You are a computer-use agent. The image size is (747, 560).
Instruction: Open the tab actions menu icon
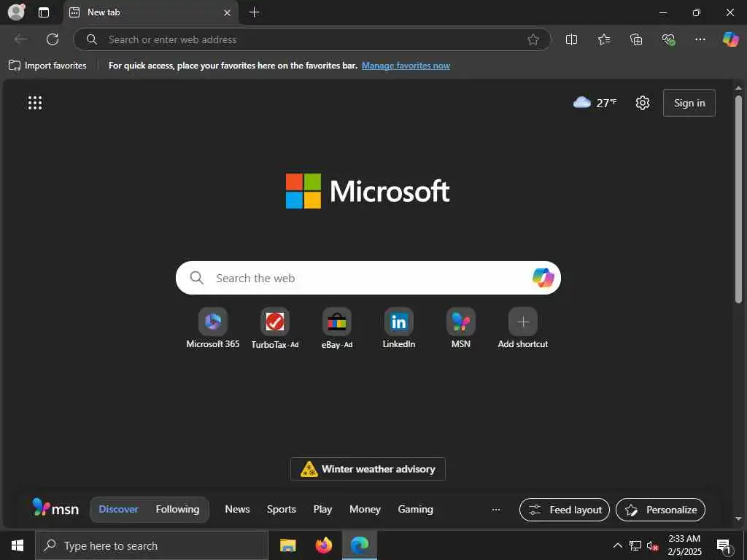pos(43,12)
